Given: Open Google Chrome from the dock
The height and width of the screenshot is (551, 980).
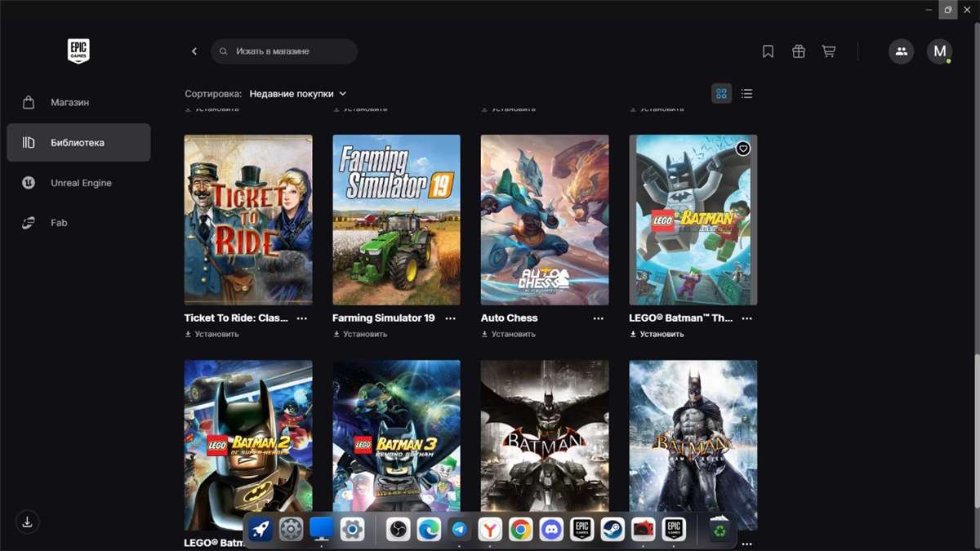Looking at the screenshot, I should (x=520, y=530).
